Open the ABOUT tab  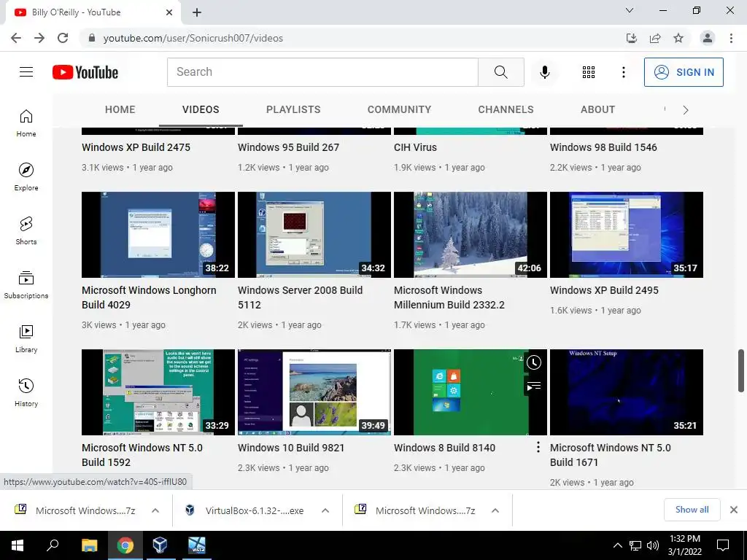(598, 109)
